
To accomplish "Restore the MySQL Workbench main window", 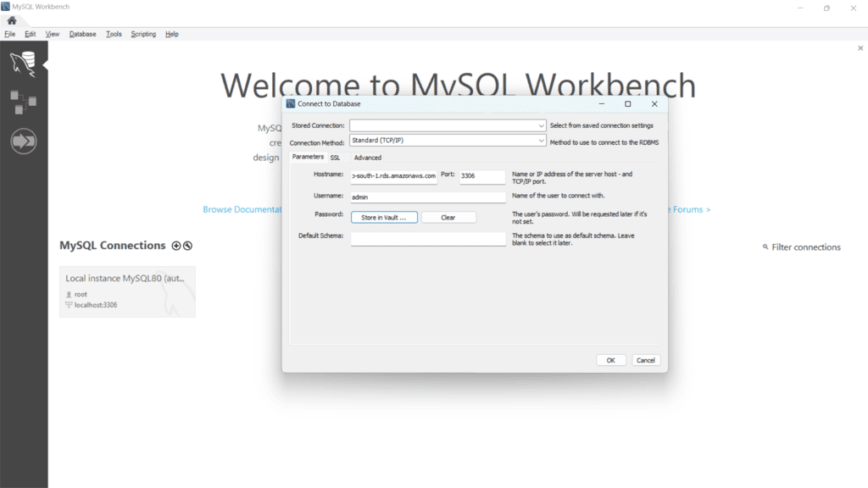I will (826, 8).
